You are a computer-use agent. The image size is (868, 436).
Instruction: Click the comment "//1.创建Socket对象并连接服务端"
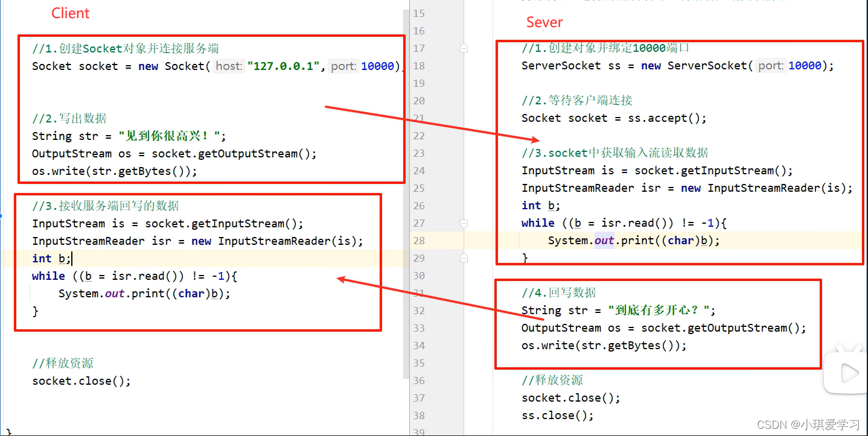[126, 49]
